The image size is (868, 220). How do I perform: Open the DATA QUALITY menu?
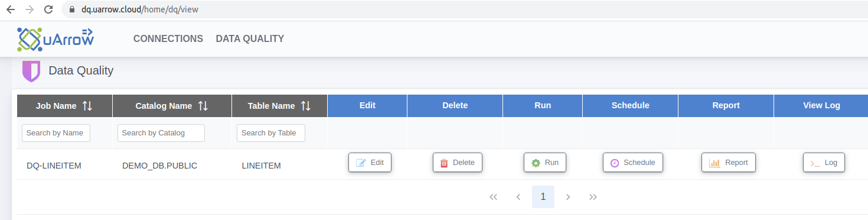250,38
